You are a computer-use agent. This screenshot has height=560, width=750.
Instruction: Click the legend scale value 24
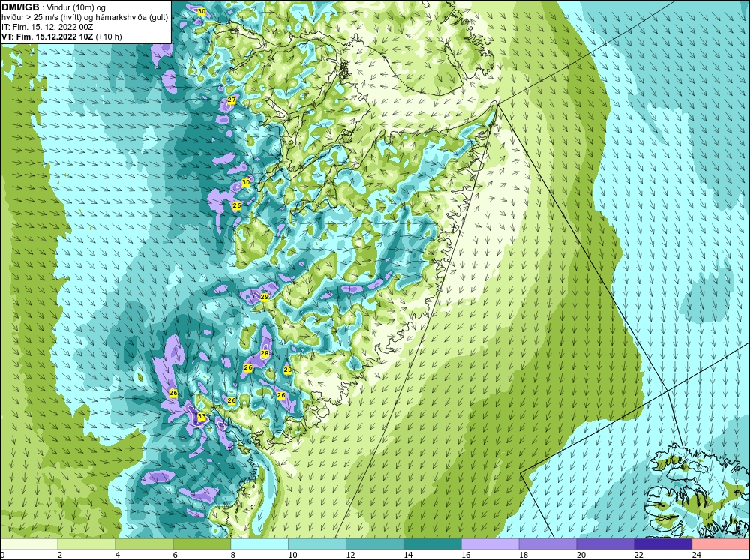pyautogui.click(x=697, y=555)
